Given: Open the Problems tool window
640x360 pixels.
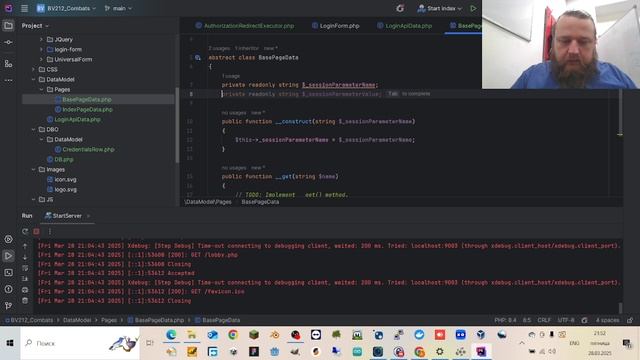Looking at the screenshot, I should coord(8,289).
